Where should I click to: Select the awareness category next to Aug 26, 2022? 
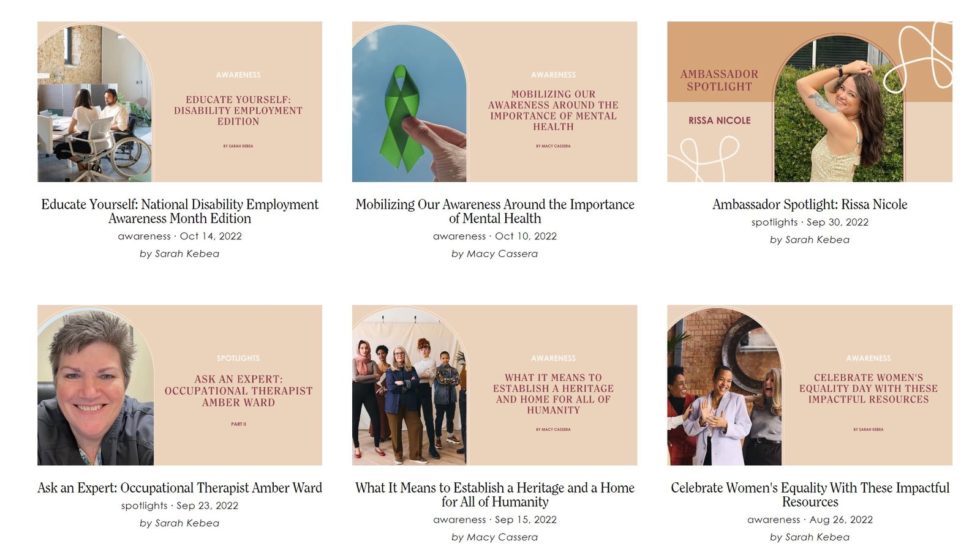(774, 520)
